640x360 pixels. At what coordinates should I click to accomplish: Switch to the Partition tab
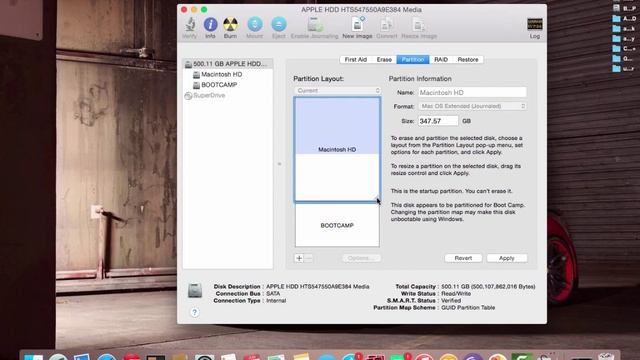413,60
